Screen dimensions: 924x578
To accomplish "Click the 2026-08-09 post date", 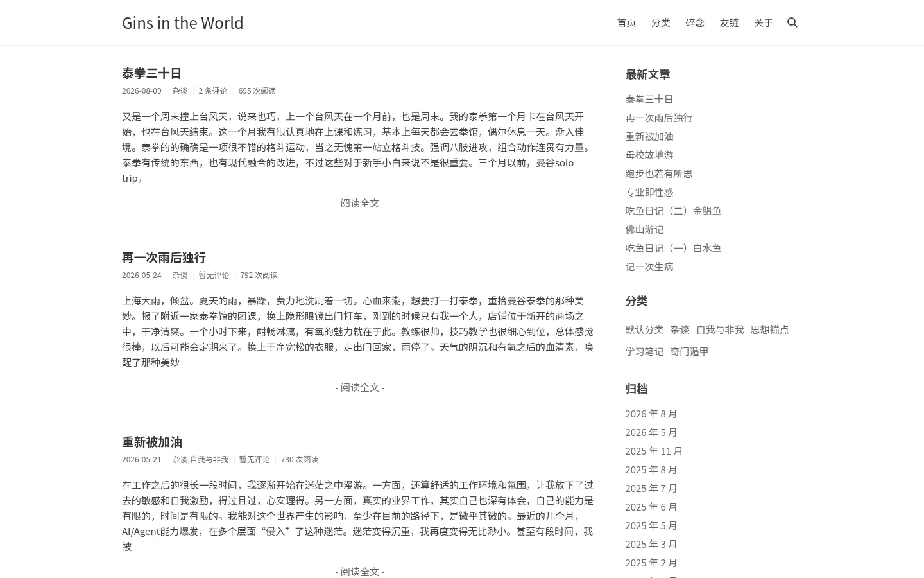I will (142, 91).
